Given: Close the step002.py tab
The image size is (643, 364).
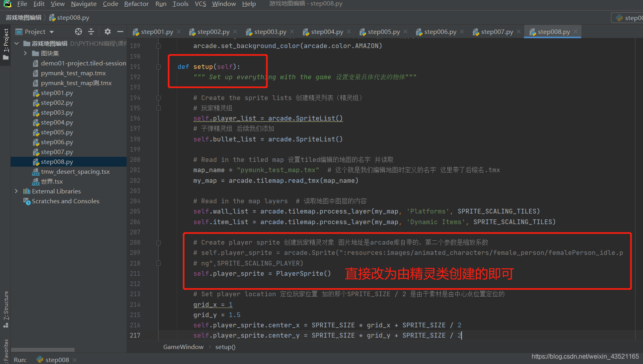Looking at the screenshot, I should [x=235, y=32].
